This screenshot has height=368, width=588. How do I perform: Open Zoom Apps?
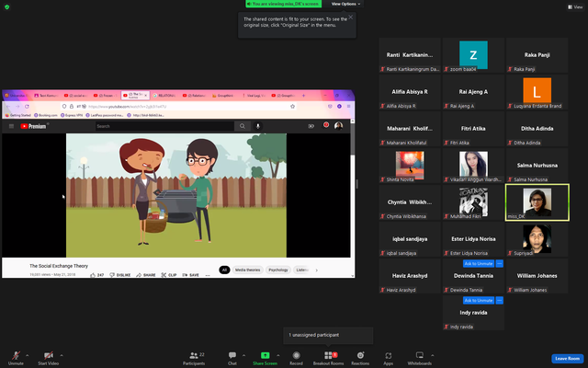[x=388, y=358]
